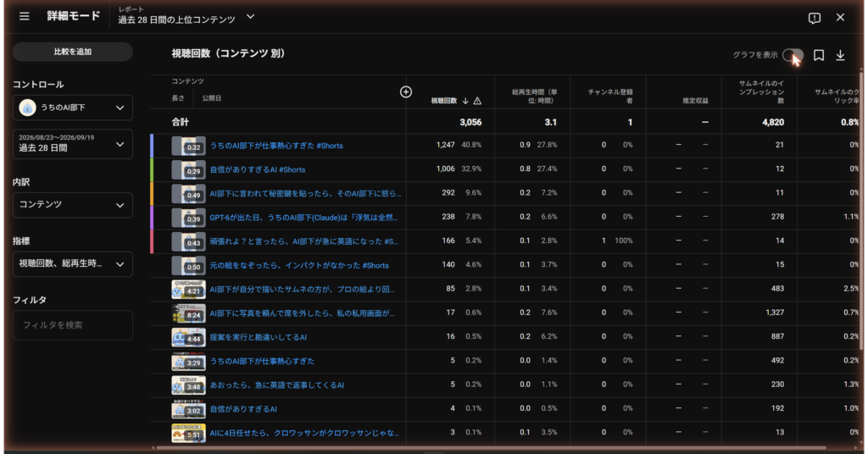Open 自信がありすぎるAI 3:02 video link

[x=243, y=409]
